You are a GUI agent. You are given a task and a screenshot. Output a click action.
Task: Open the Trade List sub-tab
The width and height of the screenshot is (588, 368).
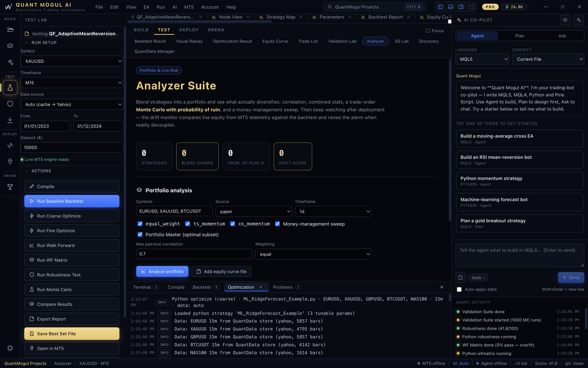pos(308,41)
